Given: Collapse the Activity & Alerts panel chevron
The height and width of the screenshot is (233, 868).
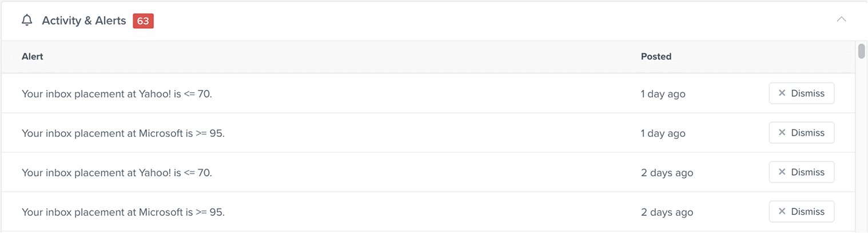Looking at the screenshot, I should [841, 19].
